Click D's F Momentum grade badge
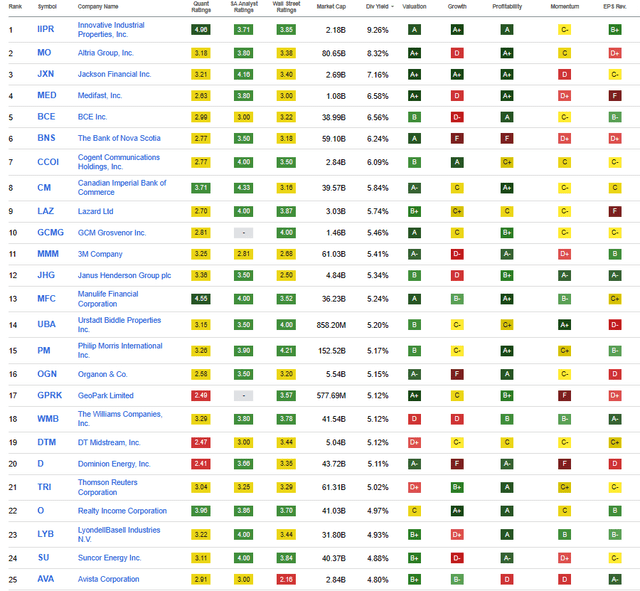640x591 pixels. coord(564,464)
